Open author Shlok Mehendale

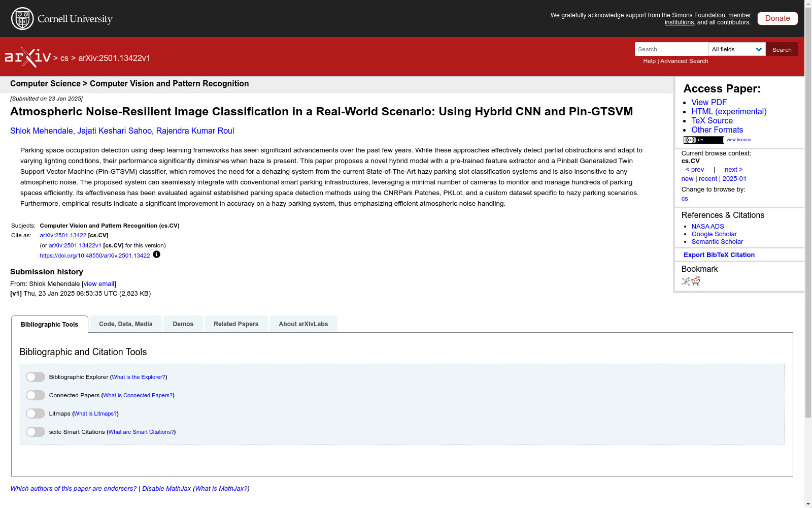click(x=42, y=131)
